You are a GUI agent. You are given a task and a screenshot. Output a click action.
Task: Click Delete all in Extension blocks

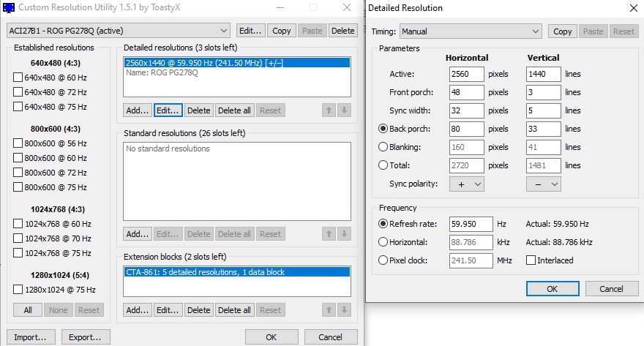pos(234,310)
